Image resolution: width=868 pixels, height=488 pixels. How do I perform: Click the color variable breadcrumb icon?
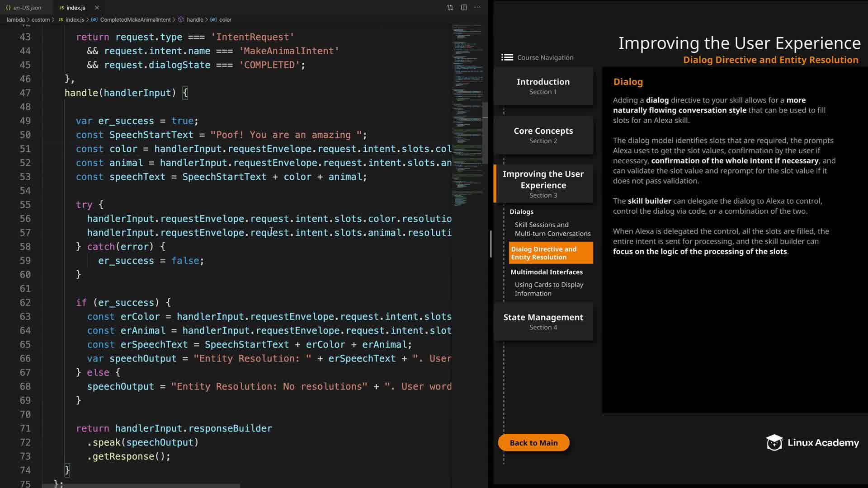tap(213, 20)
